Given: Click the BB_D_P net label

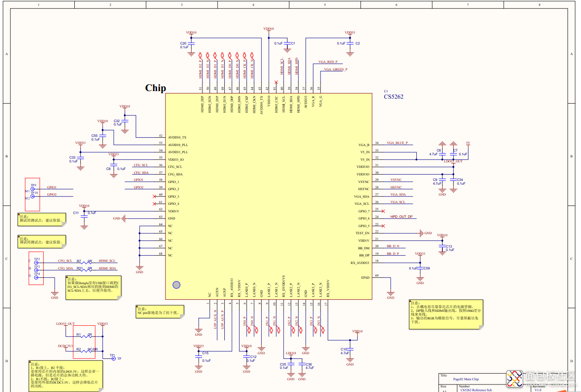Looking at the screenshot, I should [x=393, y=253].
